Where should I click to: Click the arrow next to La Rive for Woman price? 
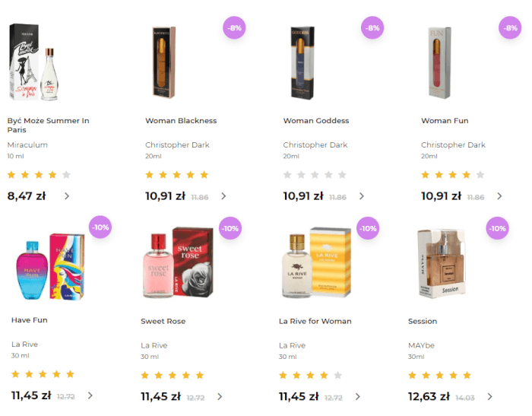coord(358,396)
